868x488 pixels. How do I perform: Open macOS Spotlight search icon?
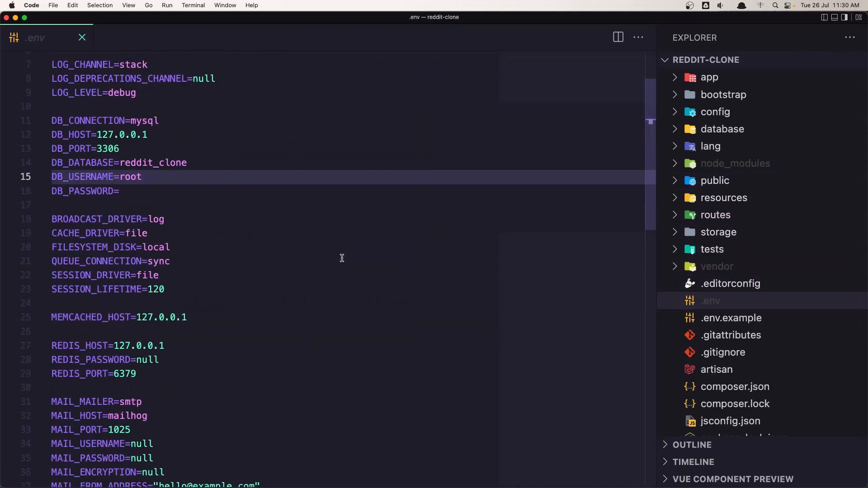[x=775, y=5]
